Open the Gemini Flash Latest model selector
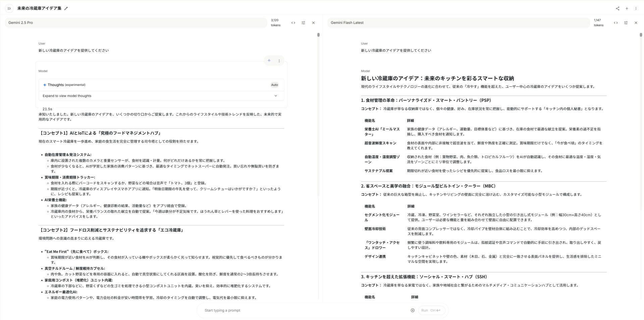The height and width of the screenshot is (320, 644). click(458, 23)
